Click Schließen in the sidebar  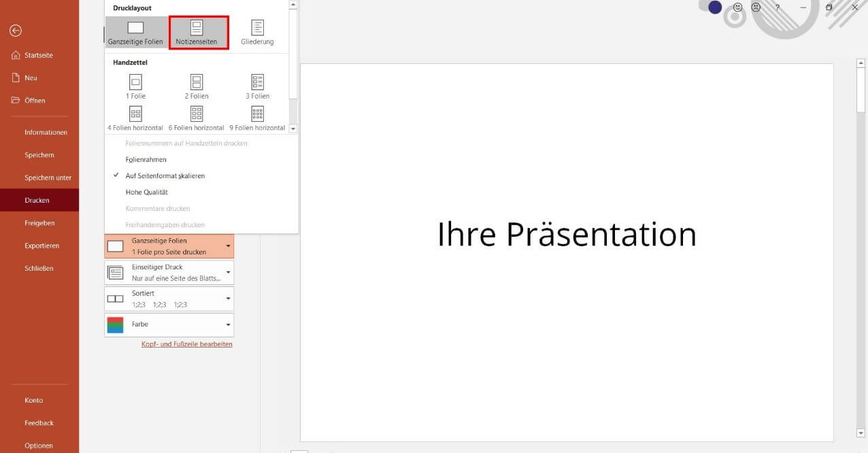pyautogui.click(x=39, y=268)
